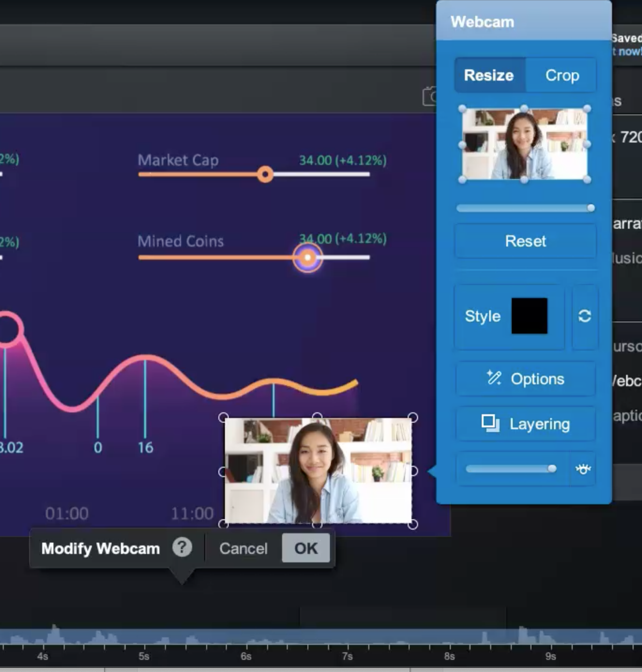The height and width of the screenshot is (672, 642).
Task: Click the Reset button
Action: [x=525, y=241]
